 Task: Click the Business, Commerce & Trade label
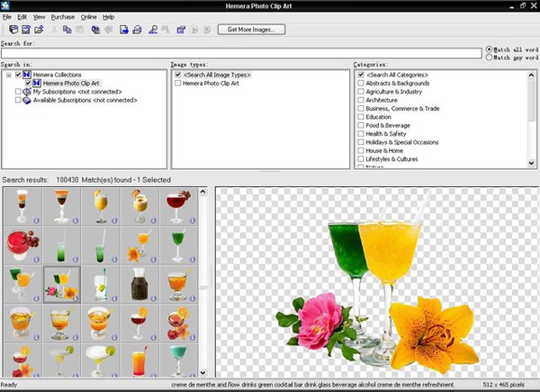402,109
